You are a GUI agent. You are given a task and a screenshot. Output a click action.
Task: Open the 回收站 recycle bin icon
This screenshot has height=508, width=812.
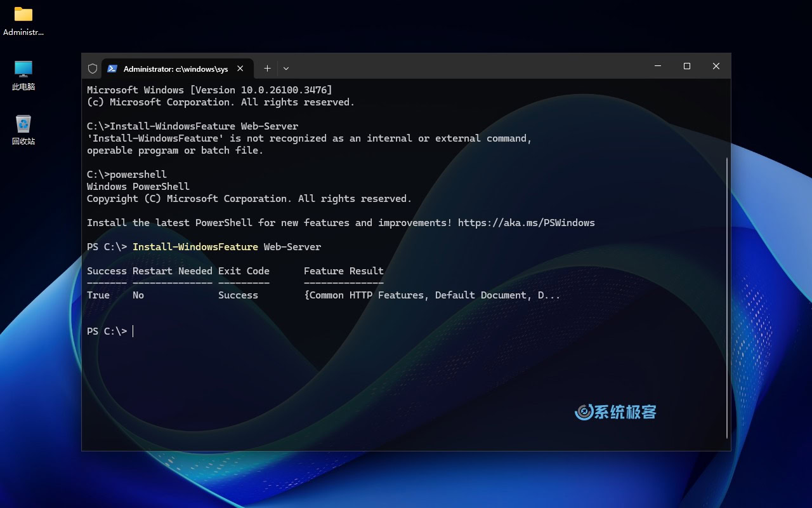(x=23, y=130)
